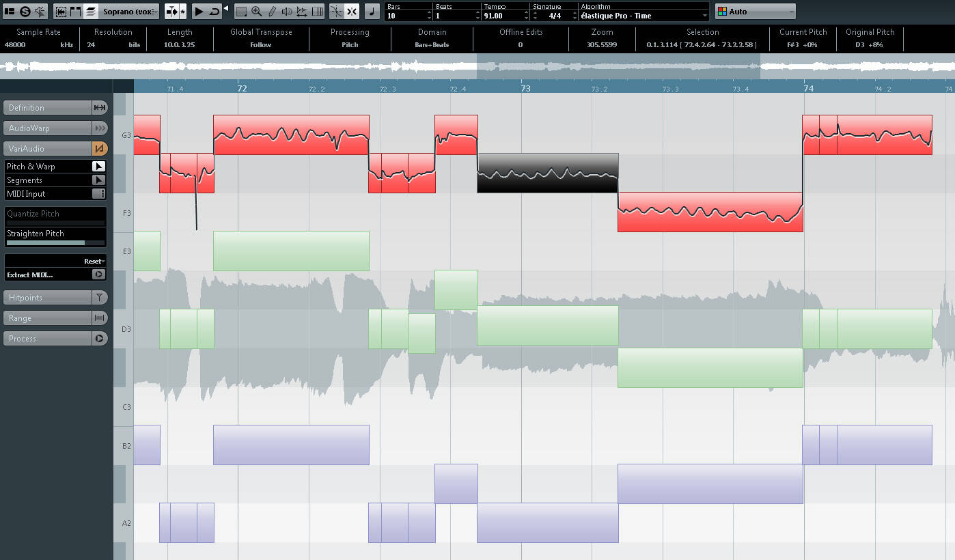955x560 pixels.
Task: Open the Range tab
Action: tap(48, 318)
